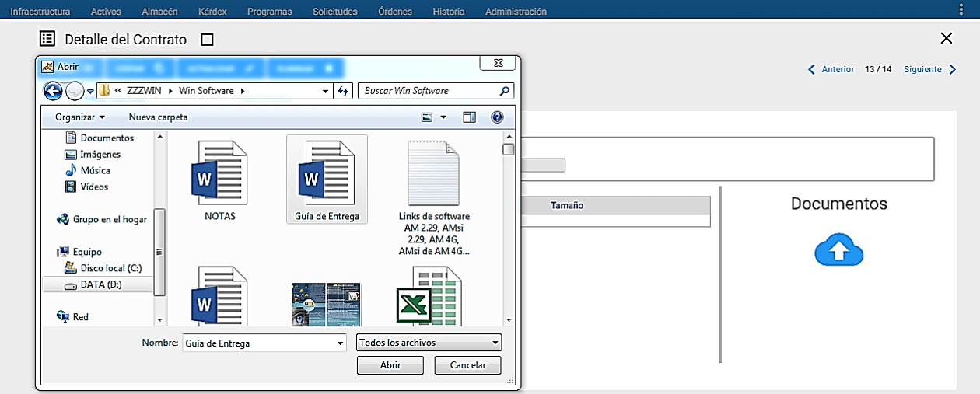Expand the Organizar dropdown
980x394 pixels.
[x=80, y=117]
